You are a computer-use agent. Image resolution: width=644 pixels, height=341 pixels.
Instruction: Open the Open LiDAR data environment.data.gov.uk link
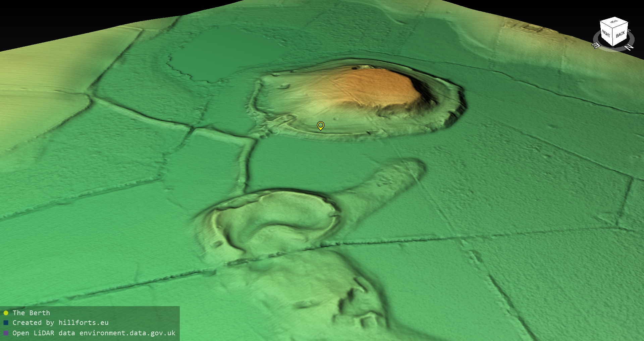94,333
